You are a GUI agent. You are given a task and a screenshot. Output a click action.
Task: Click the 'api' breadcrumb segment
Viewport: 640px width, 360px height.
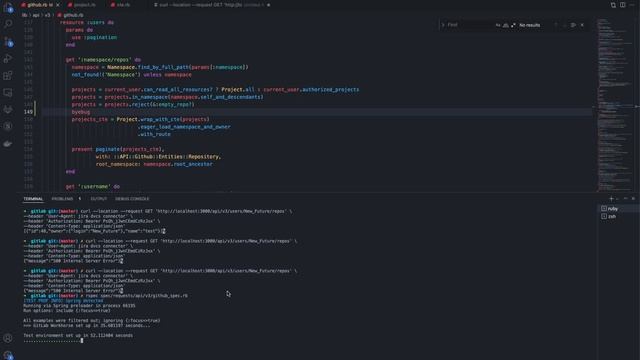pos(36,15)
